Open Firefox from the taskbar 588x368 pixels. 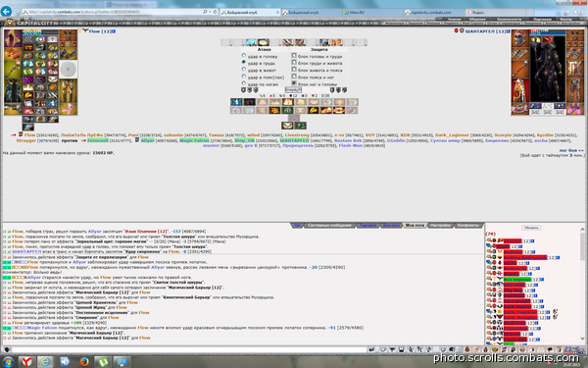[x=84, y=361]
